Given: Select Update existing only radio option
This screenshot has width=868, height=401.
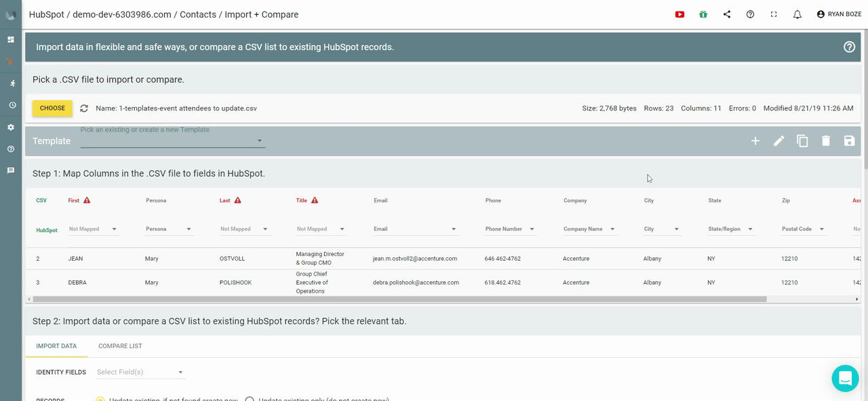Looking at the screenshot, I should [x=249, y=400].
